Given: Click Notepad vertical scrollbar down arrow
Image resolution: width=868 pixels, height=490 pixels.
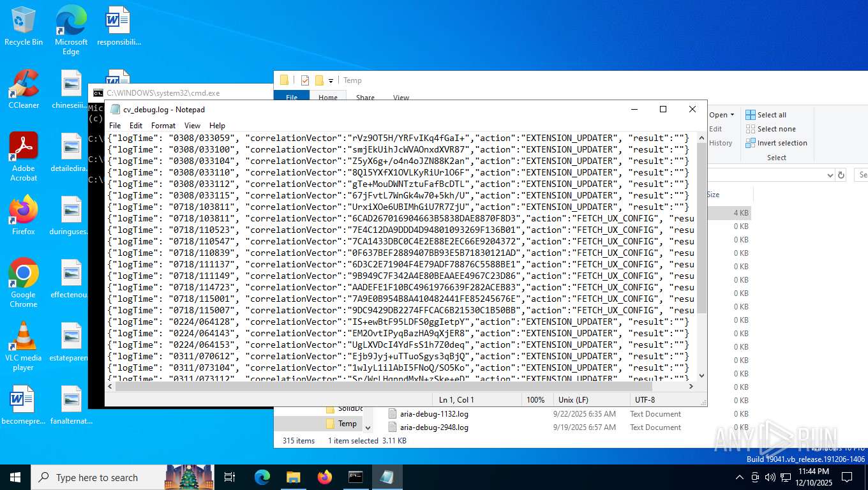Looking at the screenshot, I should tap(702, 376).
